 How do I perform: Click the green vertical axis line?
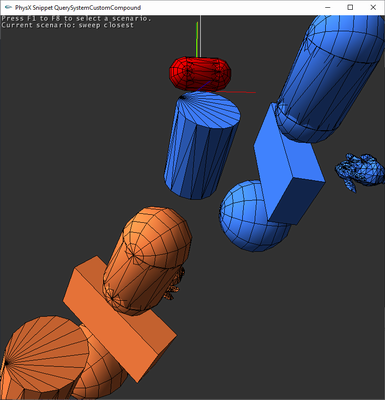pyautogui.click(x=197, y=39)
